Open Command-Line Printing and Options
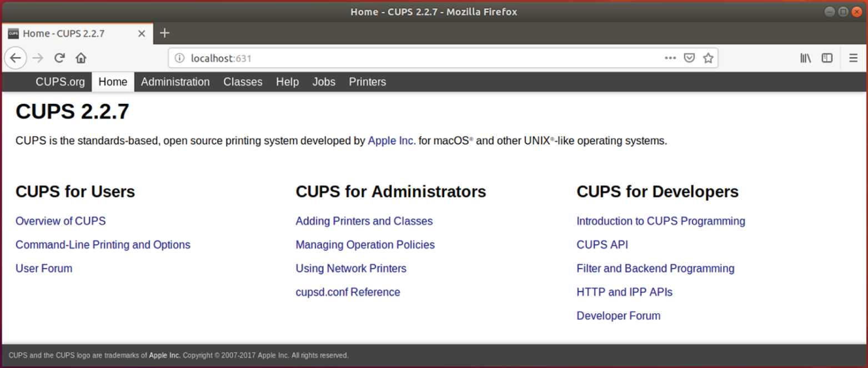Image resolution: width=868 pixels, height=368 pixels. pyautogui.click(x=103, y=245)
